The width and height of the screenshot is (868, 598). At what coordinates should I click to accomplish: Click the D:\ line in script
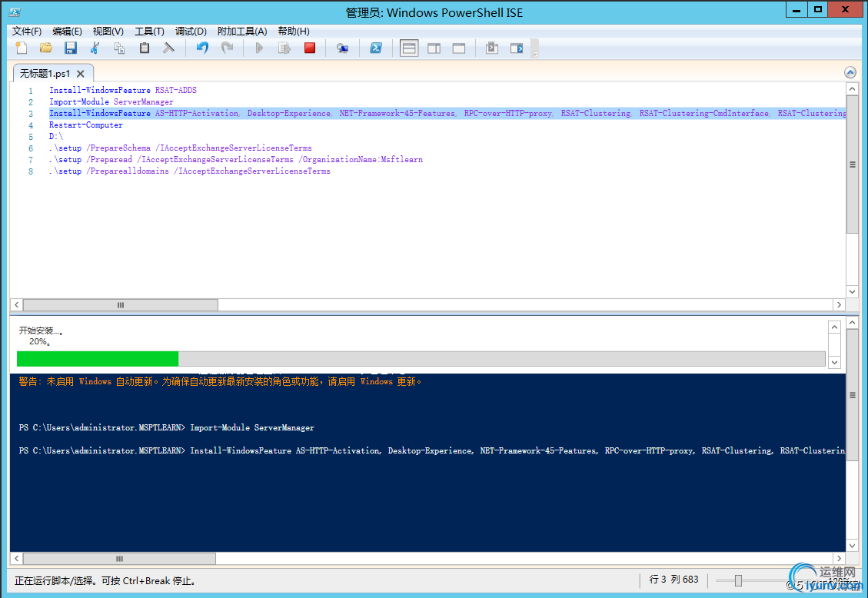pos(56,137)
